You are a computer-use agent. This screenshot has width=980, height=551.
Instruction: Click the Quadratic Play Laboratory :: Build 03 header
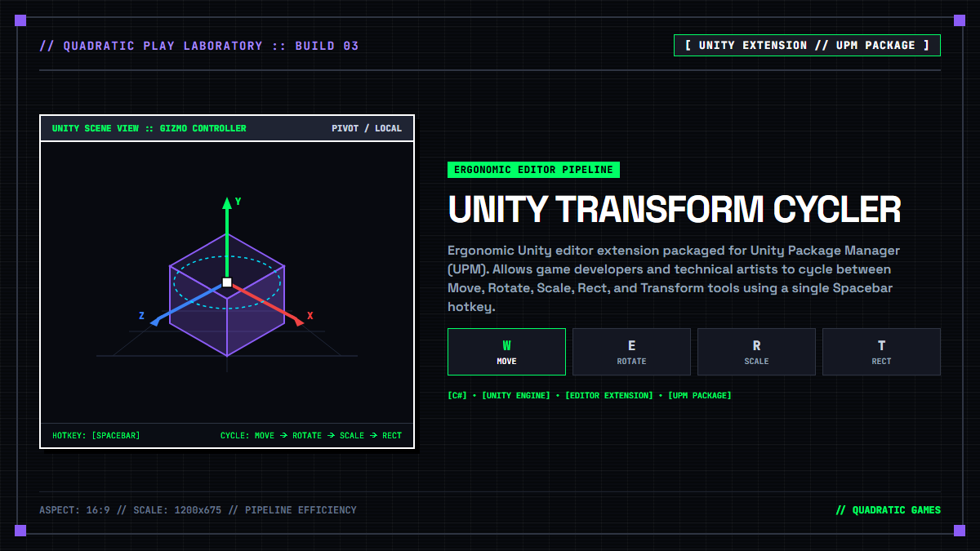click(x=199, y=46)
